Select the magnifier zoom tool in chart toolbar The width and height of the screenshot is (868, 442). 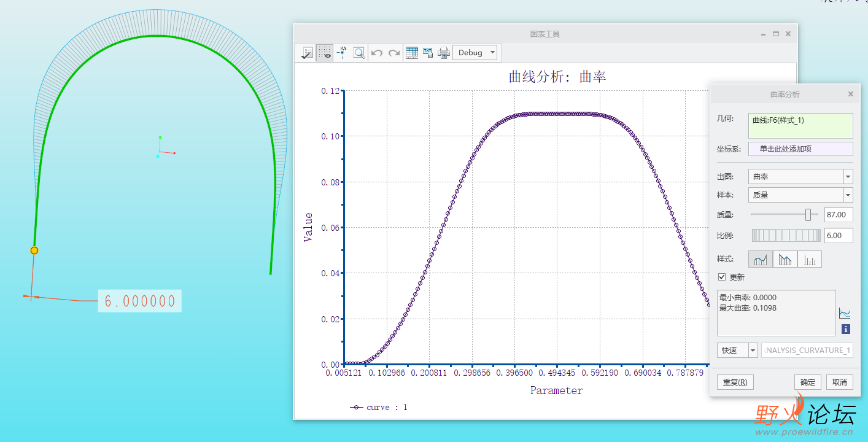[359, 53]
